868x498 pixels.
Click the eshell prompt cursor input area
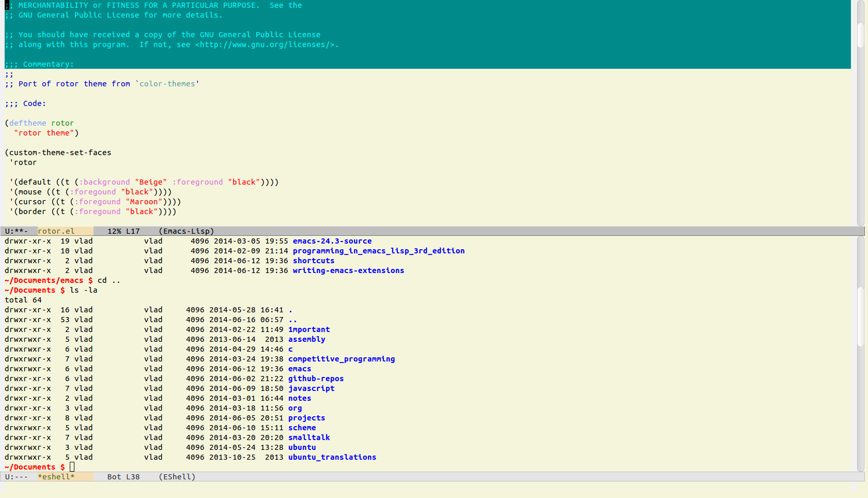pyautogui.click(x=72, y=467)
